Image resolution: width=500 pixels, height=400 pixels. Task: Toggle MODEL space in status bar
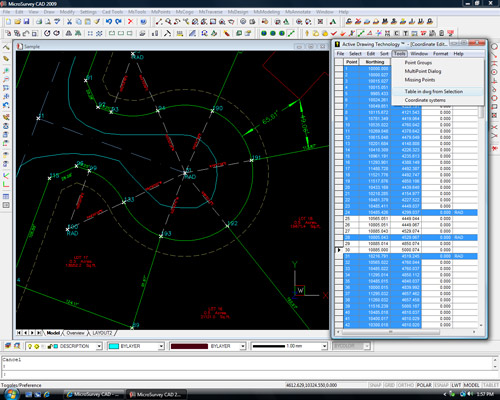pos(472,385)
